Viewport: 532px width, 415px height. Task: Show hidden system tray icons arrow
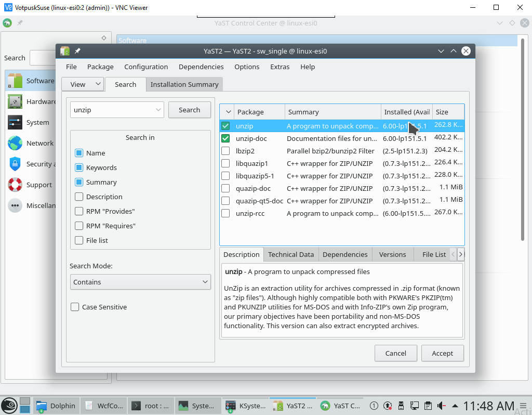(455, 406)
